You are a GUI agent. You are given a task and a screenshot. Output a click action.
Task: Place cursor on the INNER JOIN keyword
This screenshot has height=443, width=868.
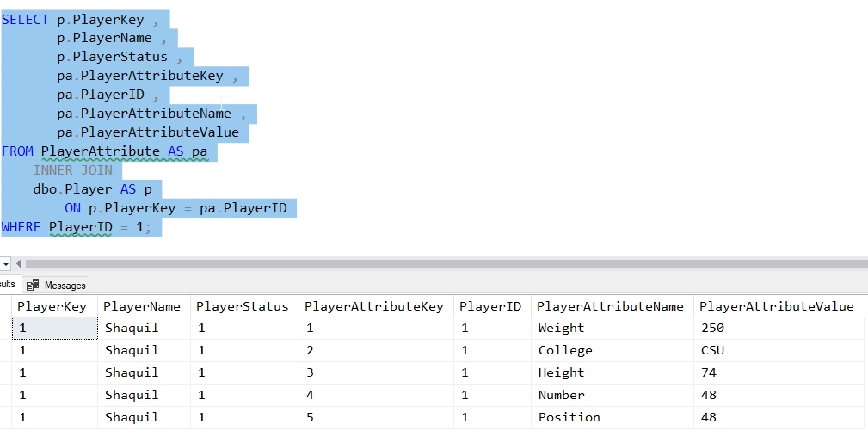(72, 170)
